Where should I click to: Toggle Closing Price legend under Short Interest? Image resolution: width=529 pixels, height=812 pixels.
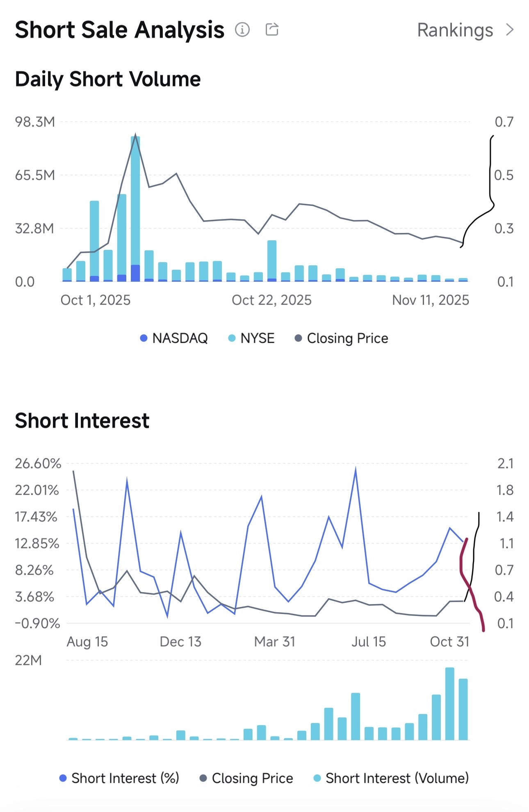(246, 778)
